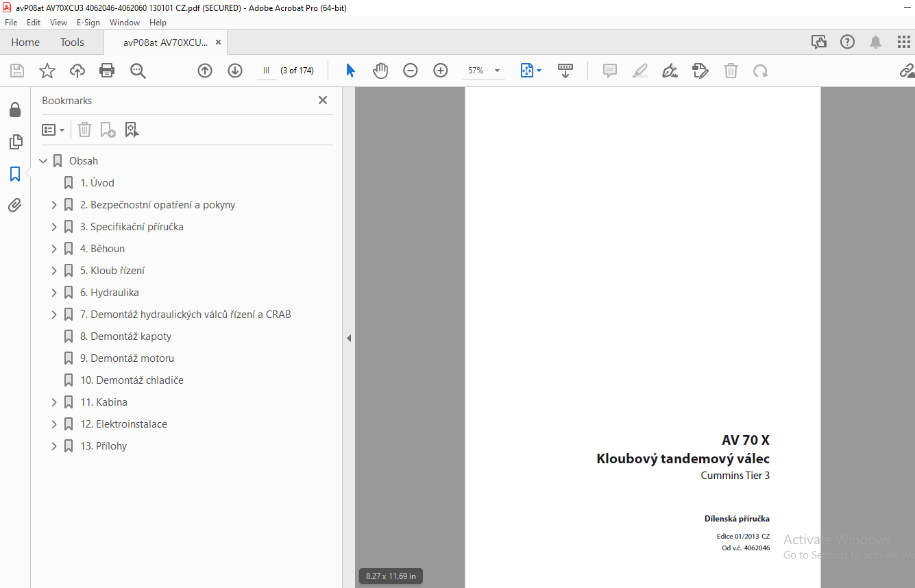Expand the 5. Kloub řízení bookmark
Image resolution: width=915 pixels, height=588 pixels.
(x=54, y=271)
